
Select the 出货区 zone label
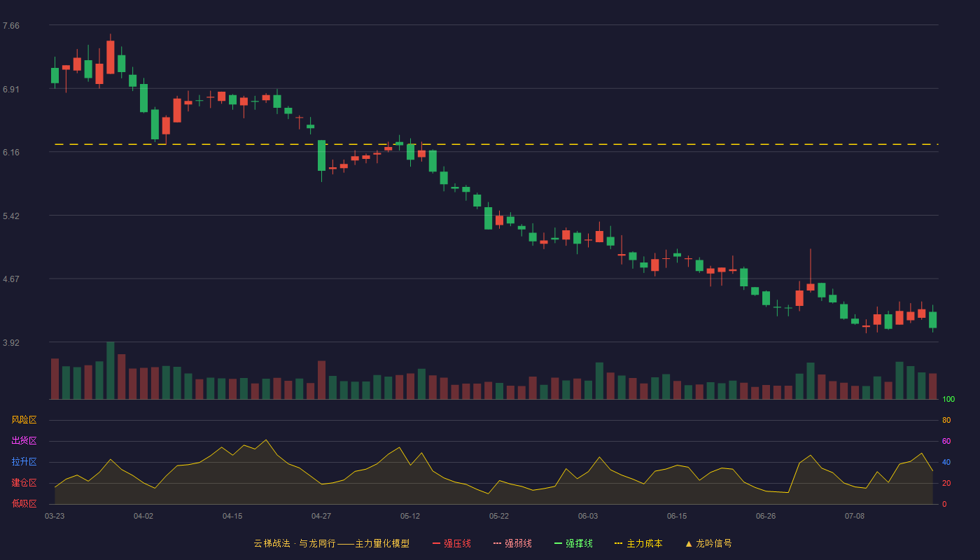pyautogui.click(x=24, y=441)
